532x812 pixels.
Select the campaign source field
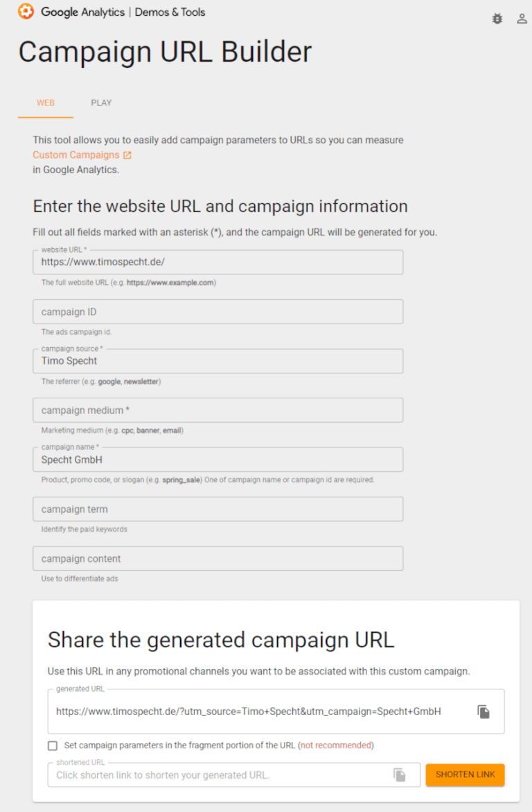(x=218, y=361)
